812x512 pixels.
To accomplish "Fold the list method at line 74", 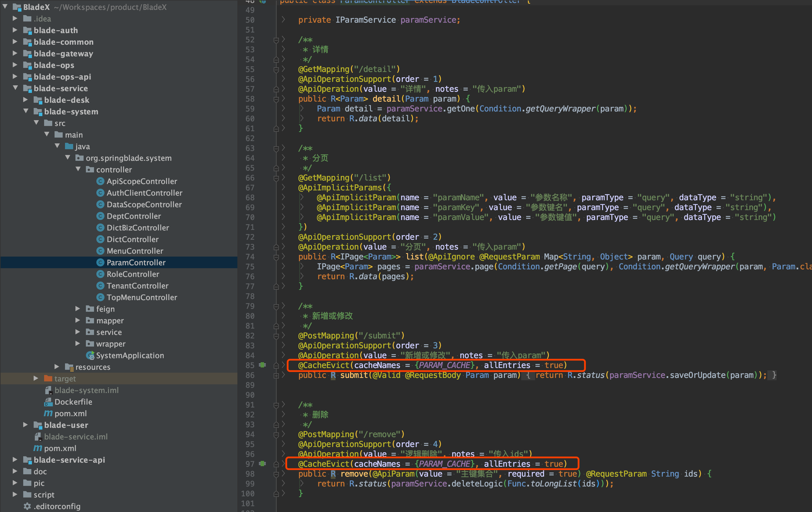I will [x=276, y=257].
